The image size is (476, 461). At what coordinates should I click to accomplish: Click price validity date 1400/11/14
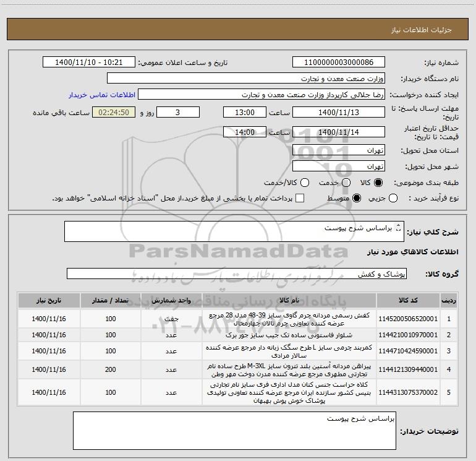click(x=339, y=132)
